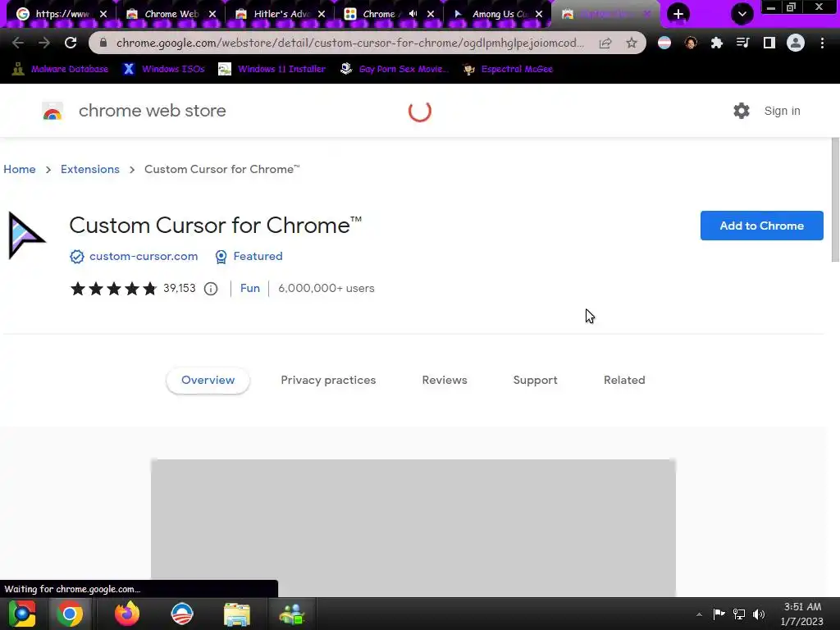Go back using the back arrow

(x=18, y=43)
